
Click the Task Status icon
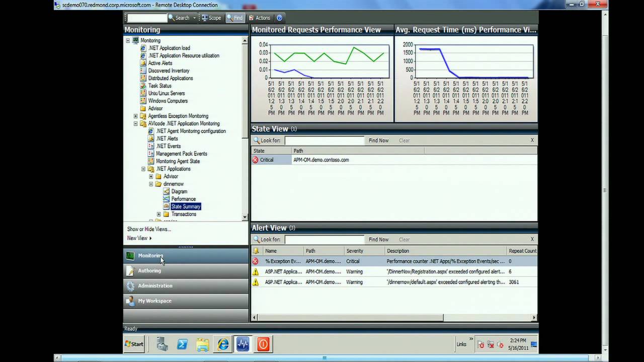click(143, 85)
